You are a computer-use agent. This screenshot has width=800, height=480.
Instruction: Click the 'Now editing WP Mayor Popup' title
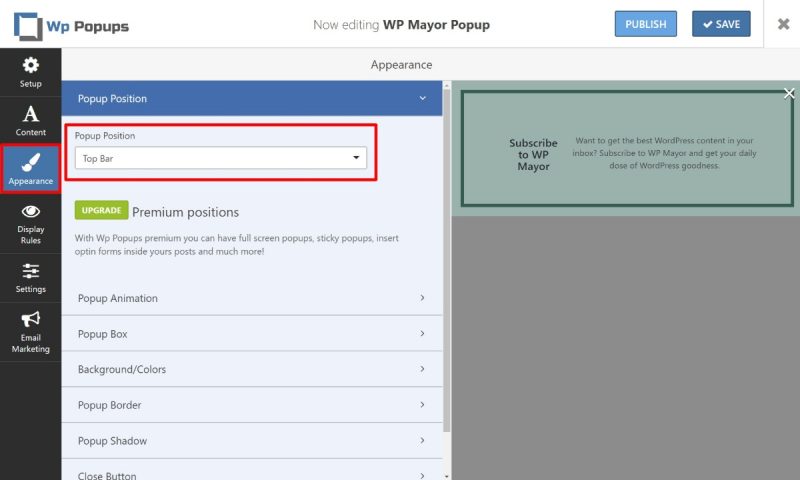coord(401,24)
